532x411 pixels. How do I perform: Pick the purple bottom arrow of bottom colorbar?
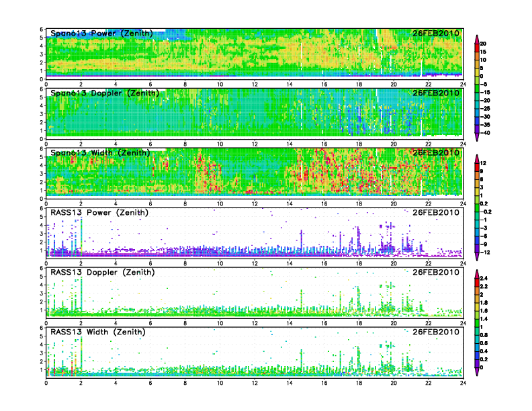point(477,371)
